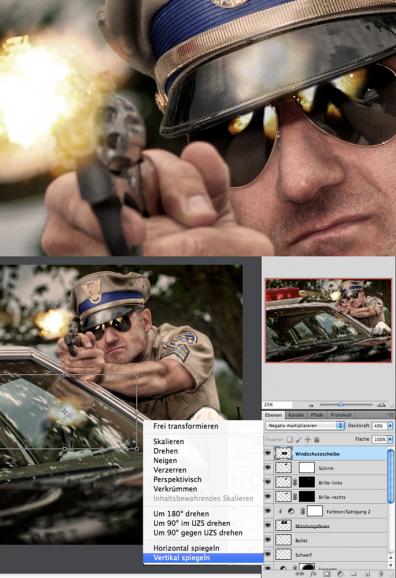Select Neigen from the context menu
This screenshot has width=396, height=578.
coord(165,460)
